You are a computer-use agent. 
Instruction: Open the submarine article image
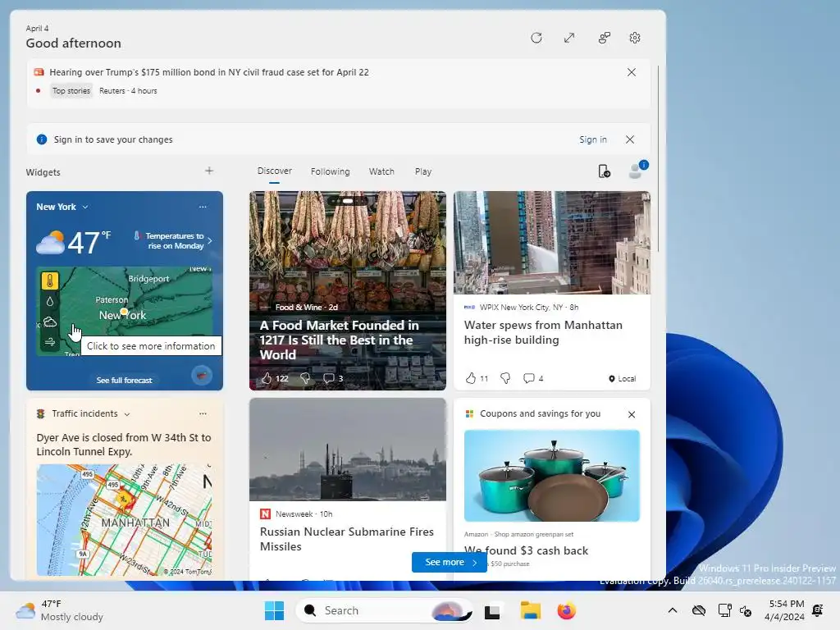coord(347,449)
